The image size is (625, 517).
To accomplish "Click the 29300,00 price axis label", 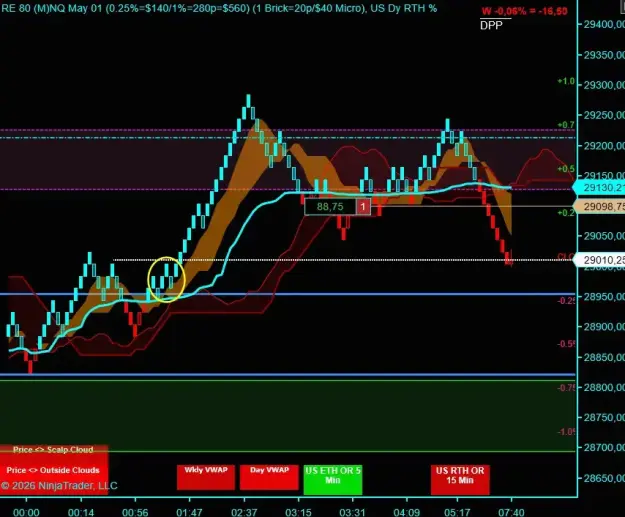I will tap(604, 85).
